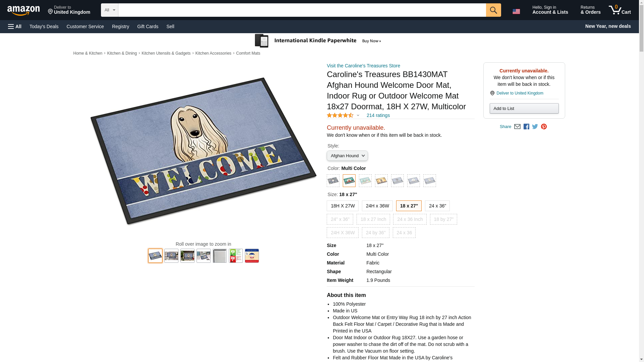Share on Pinterest icon
This screenshot has height=362, width=644.
pyautogui.click(x=543, y=127)
